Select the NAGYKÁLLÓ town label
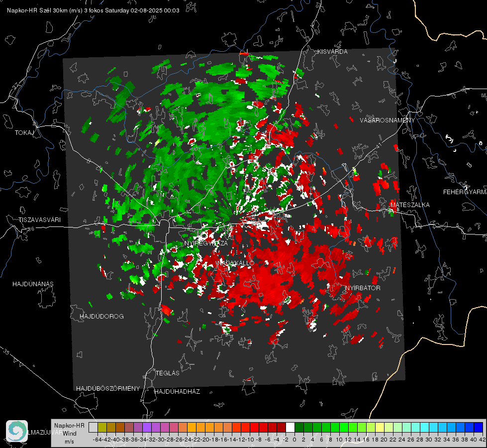 [x=236, y=263]
